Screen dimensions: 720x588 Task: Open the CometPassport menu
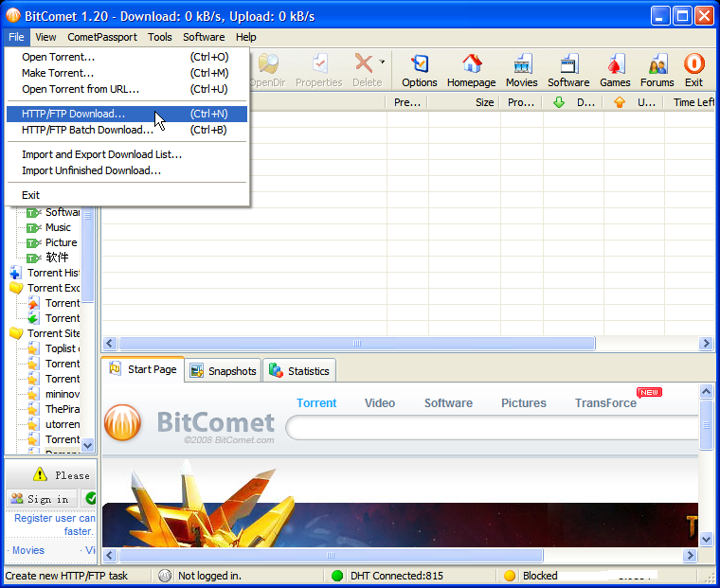102,37
